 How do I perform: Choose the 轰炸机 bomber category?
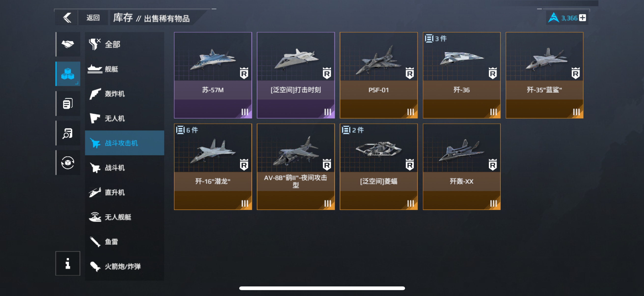point(125,94)
